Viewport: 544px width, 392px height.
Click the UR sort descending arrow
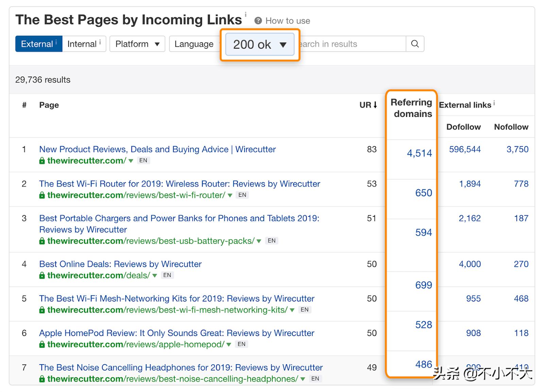point(375,105)
